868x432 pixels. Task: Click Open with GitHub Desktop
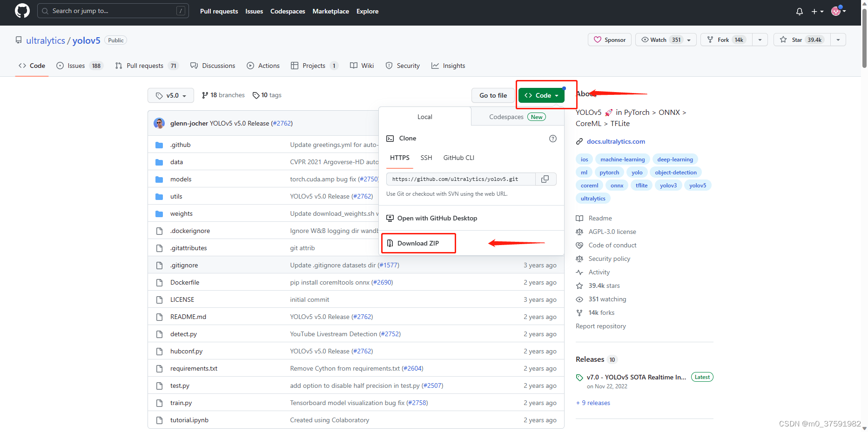[432, 218]
